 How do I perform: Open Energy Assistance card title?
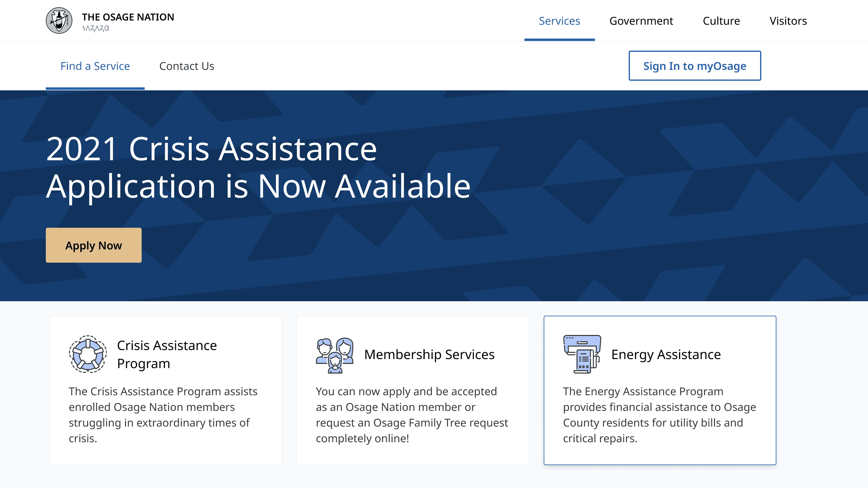[666, 355]
